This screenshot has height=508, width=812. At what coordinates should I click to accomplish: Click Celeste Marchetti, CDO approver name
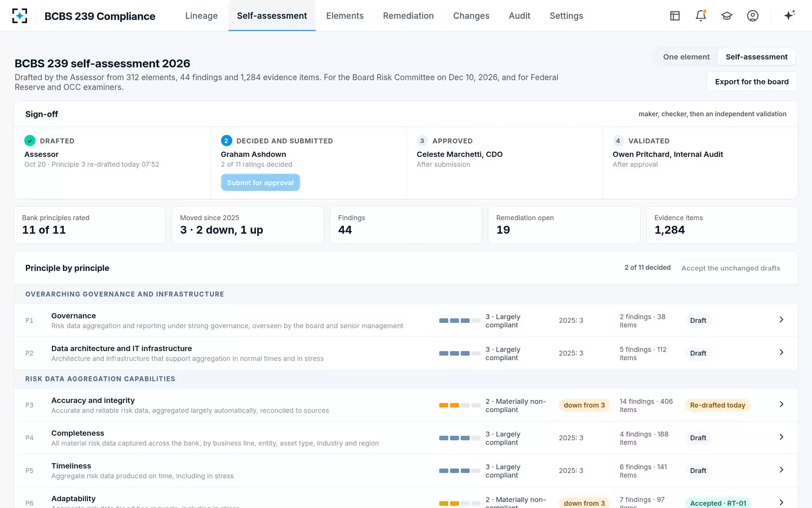pyautogui.click(x=460, y=154)
